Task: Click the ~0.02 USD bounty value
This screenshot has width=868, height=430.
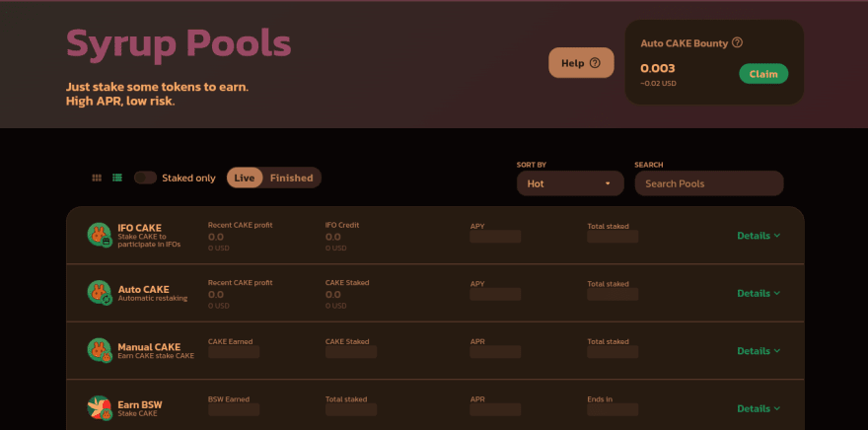Action: click(658, 84)
